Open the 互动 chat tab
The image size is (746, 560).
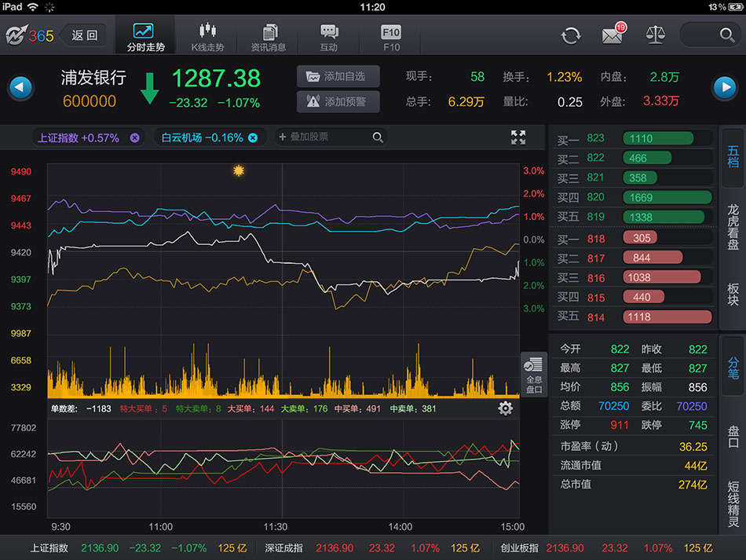[329, 36]
